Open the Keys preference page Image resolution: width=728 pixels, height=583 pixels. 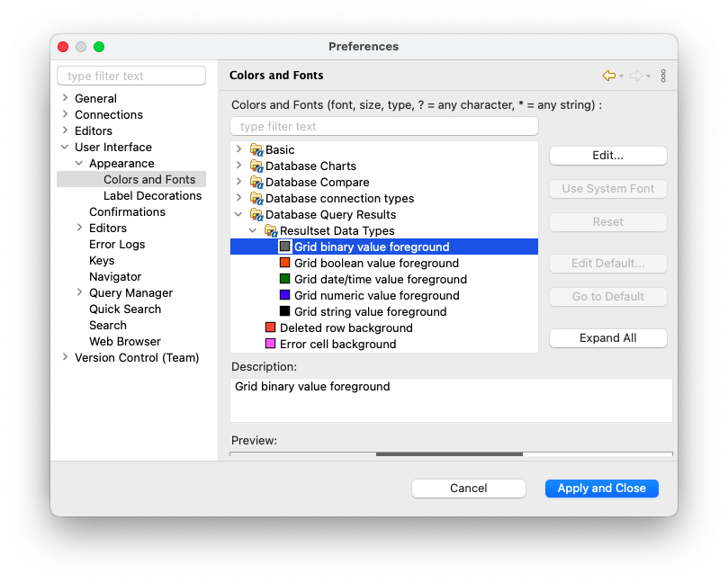[x=102, y=261]
